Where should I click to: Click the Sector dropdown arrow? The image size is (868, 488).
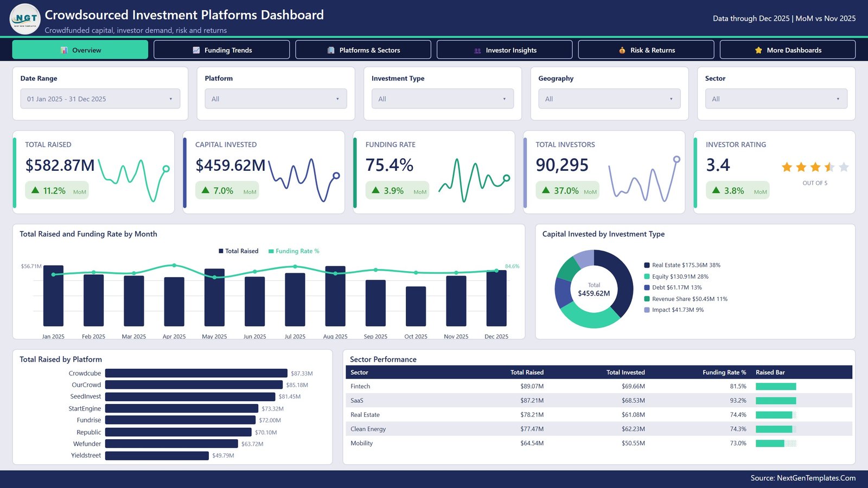(838, 99)
